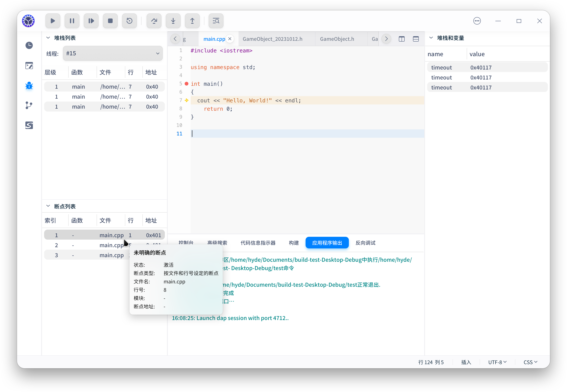Stop the debug session

tap(110, 21)
